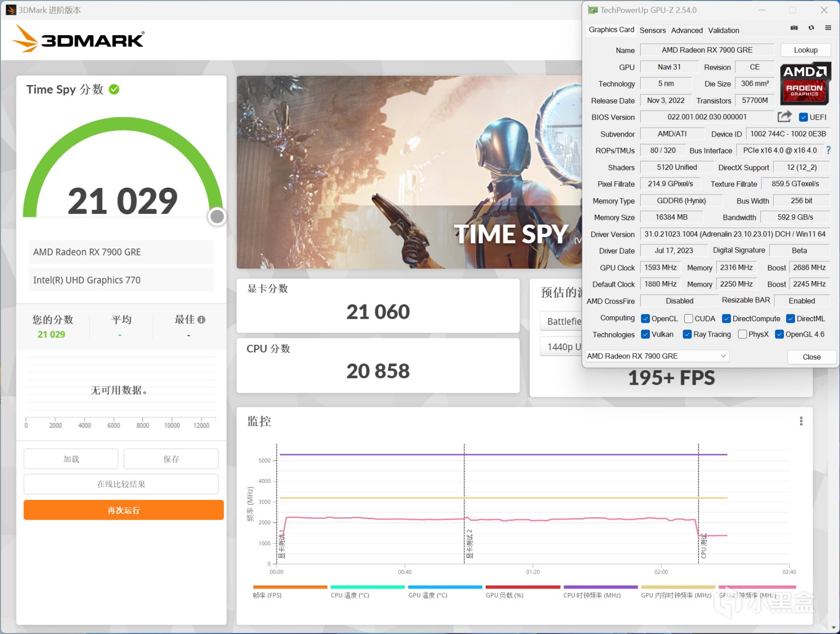Click the Close button in GPU-Z
Image resolution: width=840 pixels, height=634 pixels.
point(811,357)
